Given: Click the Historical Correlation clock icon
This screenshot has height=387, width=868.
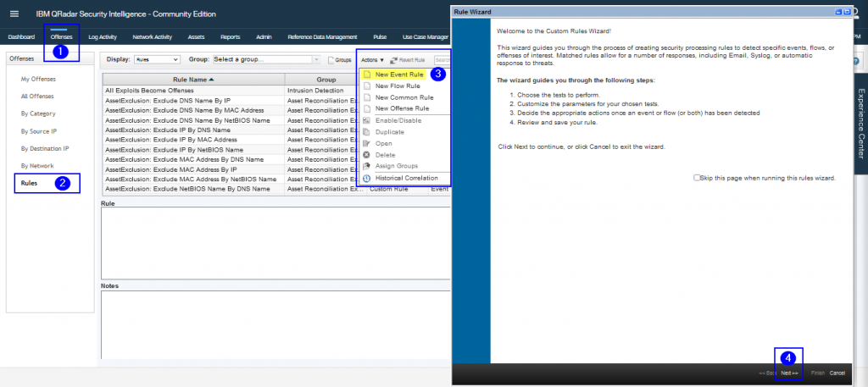Looking at the screenshot, I should click(366, 178).
